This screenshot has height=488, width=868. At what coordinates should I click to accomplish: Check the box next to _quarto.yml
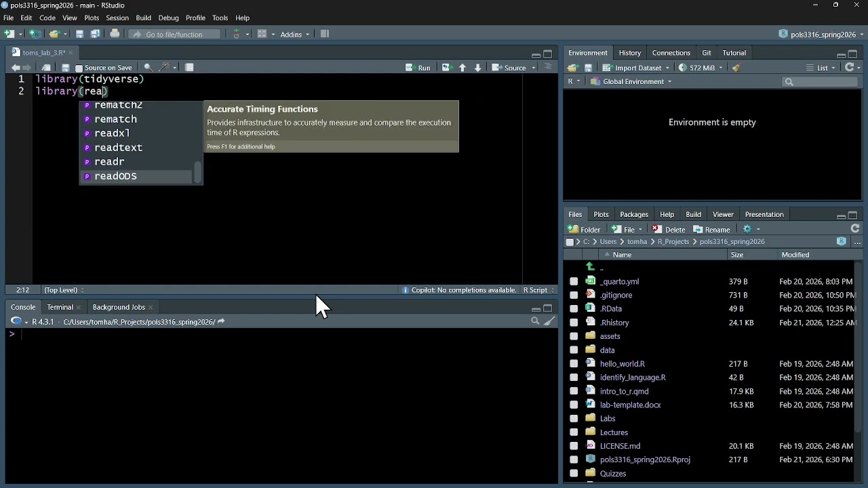(x=574, y=281)
